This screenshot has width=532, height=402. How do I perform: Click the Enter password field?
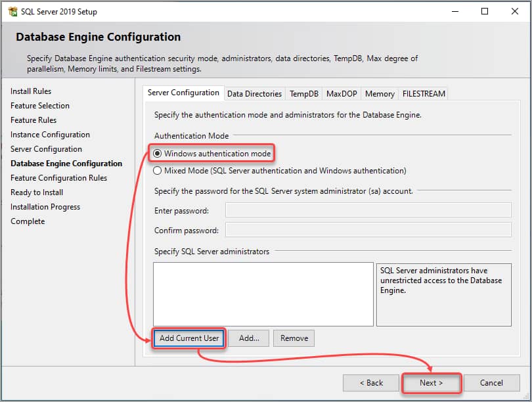pos(368,210)
